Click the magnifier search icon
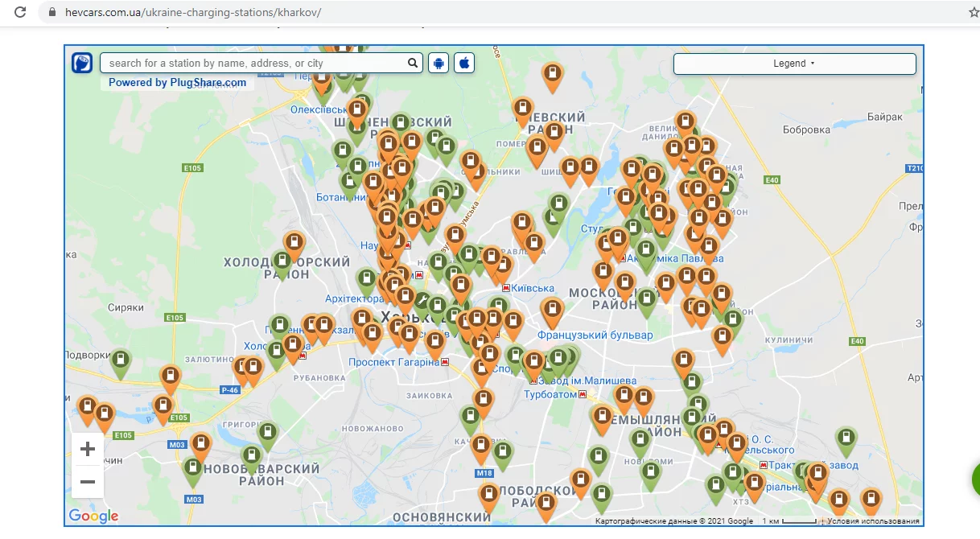The height and width of the screenshot is (539, 980). (413, 63)
